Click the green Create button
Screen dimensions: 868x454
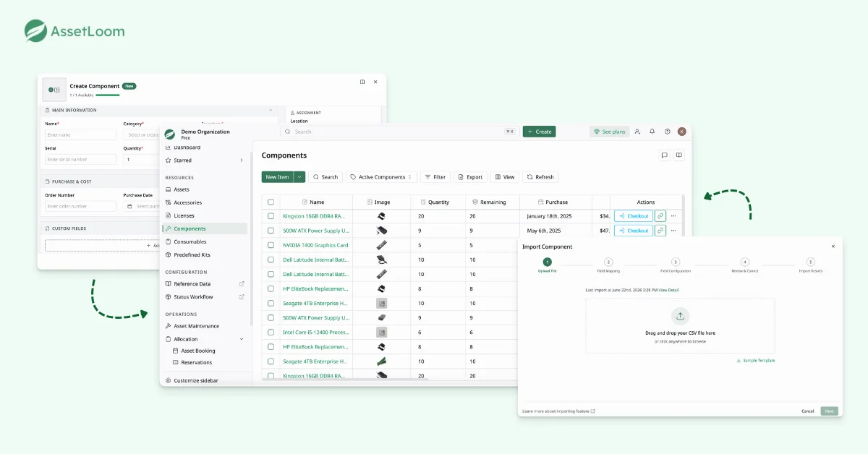point(540,132)
